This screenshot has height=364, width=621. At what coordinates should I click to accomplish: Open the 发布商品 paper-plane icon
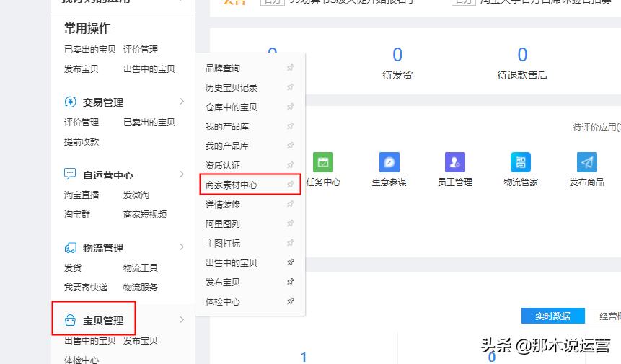(x=587, y=162)
